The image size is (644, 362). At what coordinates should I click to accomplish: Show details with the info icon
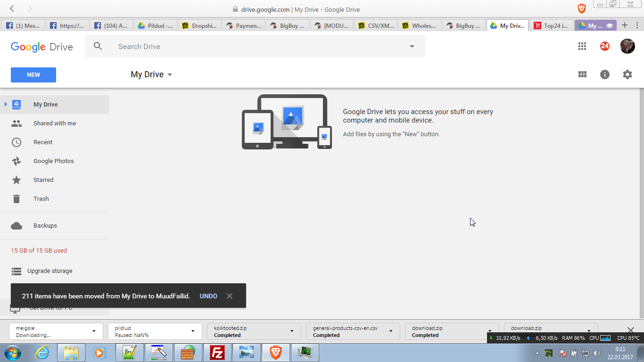[x=605, y=74]
